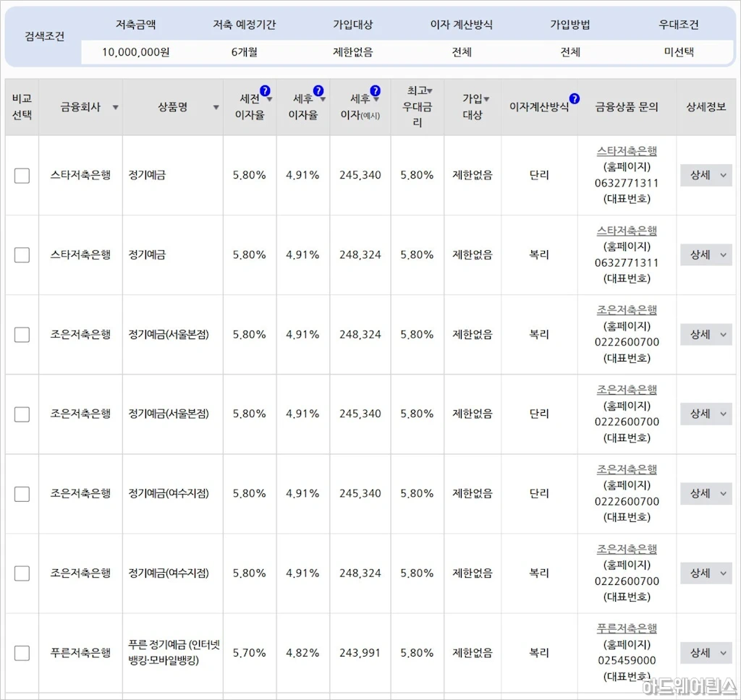Click the 금융상품 문의 column header

(x=627, y=107)
